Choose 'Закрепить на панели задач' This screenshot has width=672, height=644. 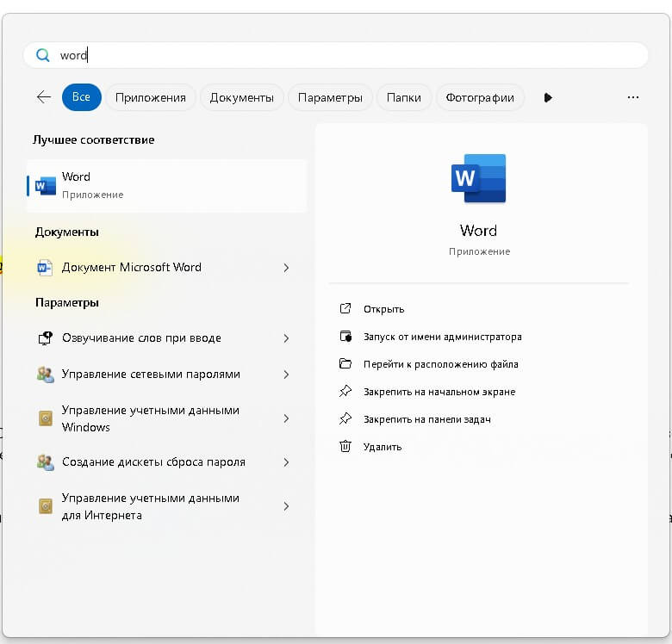pos(427,419)
